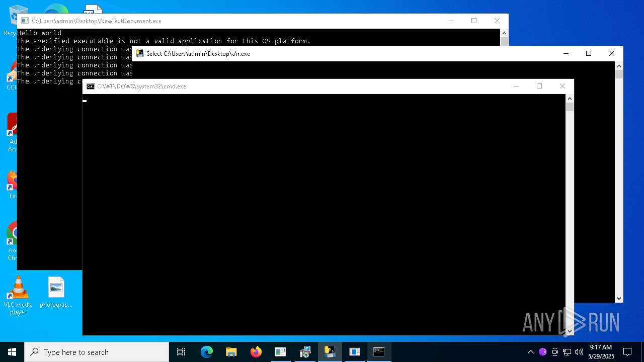Click r.exe window scrollbar up arrow
644x362 pixels.
click(619, 66)
